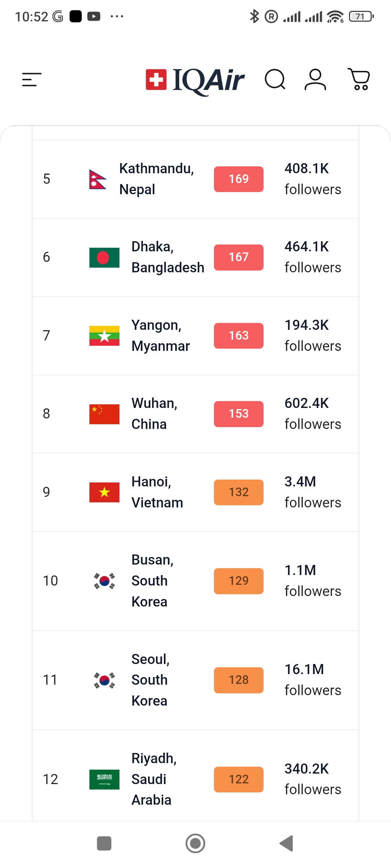Screen dimensions: 391x868
Task: Open Kathmandu, Nepal city link
Action: 157,179
